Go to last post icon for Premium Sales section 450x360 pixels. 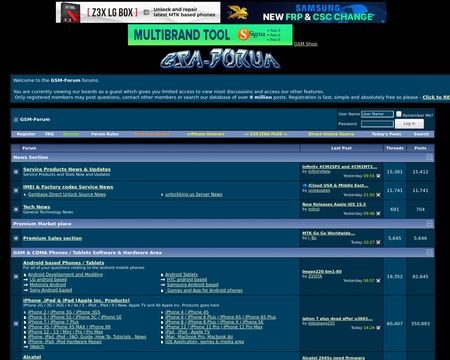(378, 242)
